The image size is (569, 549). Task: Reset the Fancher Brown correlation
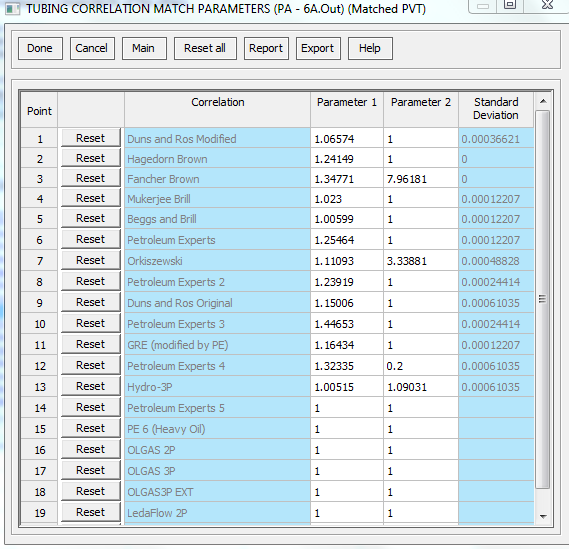[x=91, y=178]
